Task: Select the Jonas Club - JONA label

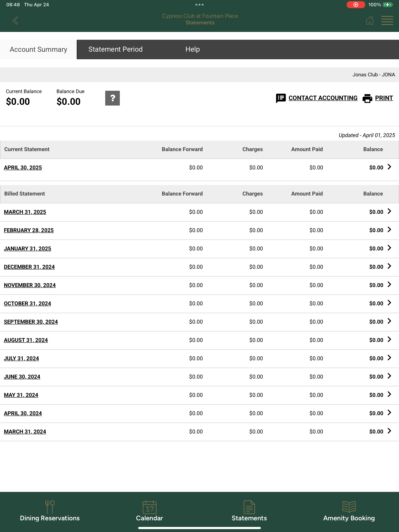Action: coord(374,75)
